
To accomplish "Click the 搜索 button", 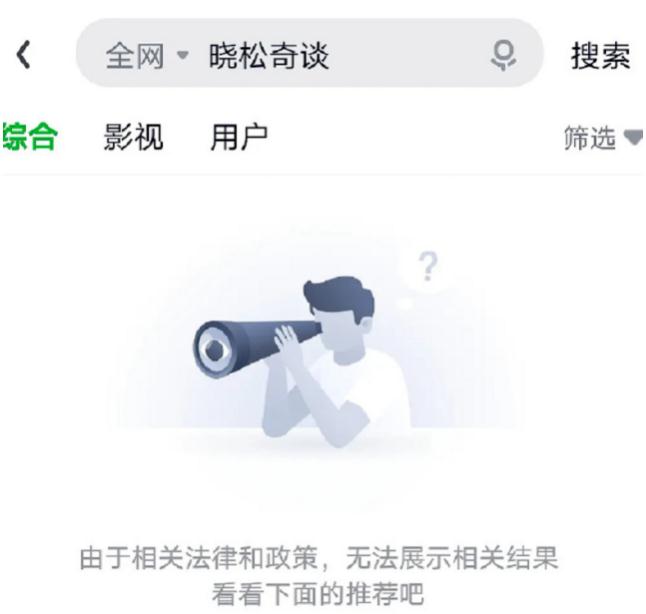I will (601, 56).
